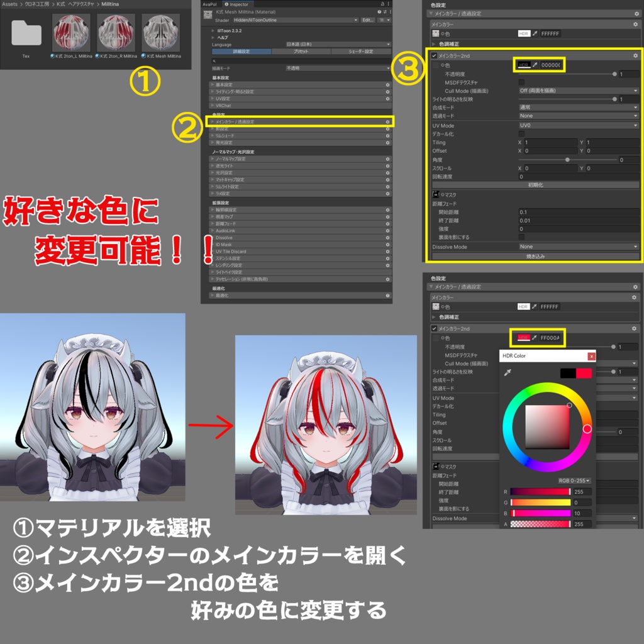Image resolution: width=644 pixels, height=644 pixels.
Task: Click gear icon on 発光設定 row
Action: [x=387, y=143]
